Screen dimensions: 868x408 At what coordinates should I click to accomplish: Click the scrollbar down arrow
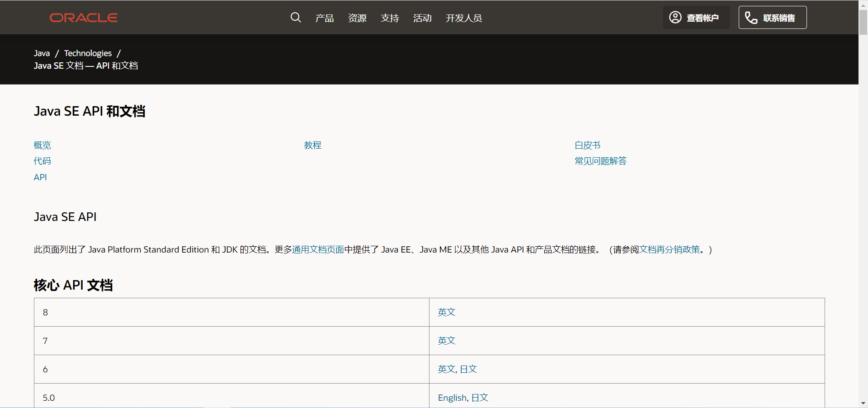coord(863,403)
